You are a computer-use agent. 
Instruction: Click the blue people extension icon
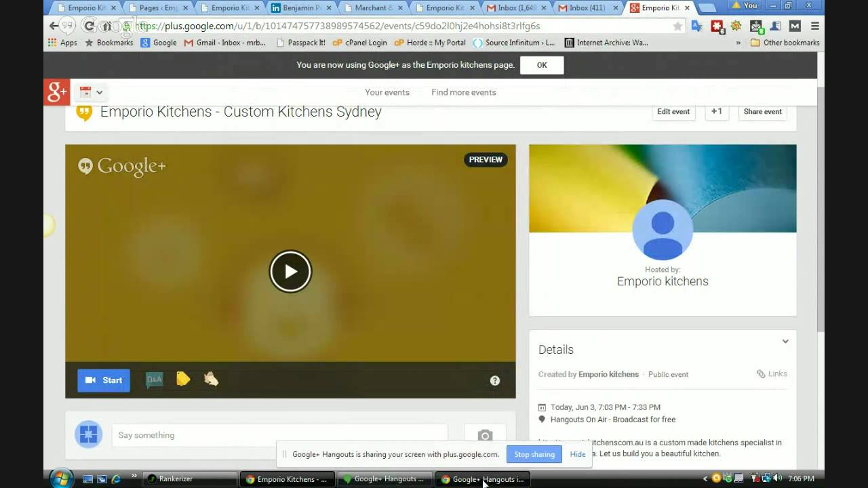point(776,26)
